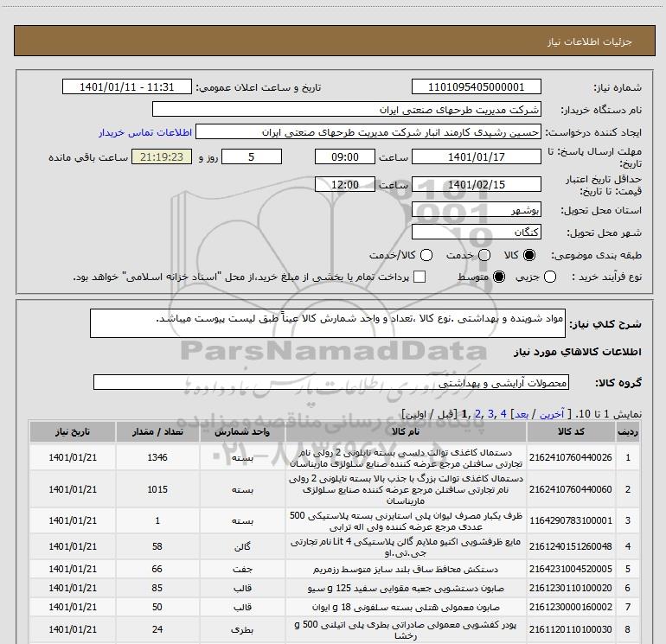This screenshot has width=666, height=644.
Task: Go to page 2 of the goods list
Action: [x=477, y=413]
